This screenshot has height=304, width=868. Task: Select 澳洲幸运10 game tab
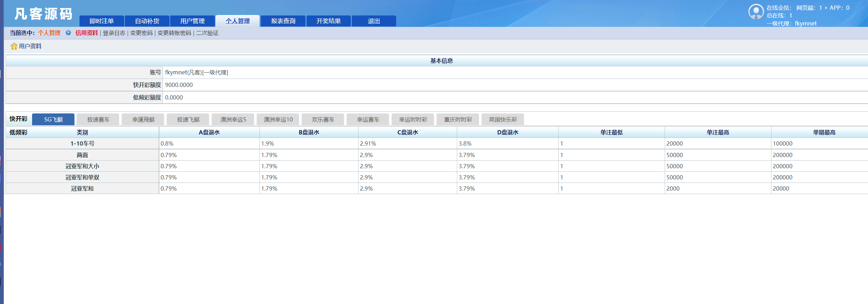coord(278,119)
